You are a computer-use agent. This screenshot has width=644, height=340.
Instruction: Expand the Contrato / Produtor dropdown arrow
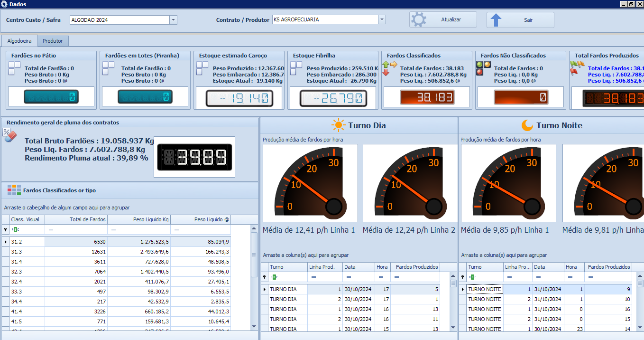pos(382,19)
